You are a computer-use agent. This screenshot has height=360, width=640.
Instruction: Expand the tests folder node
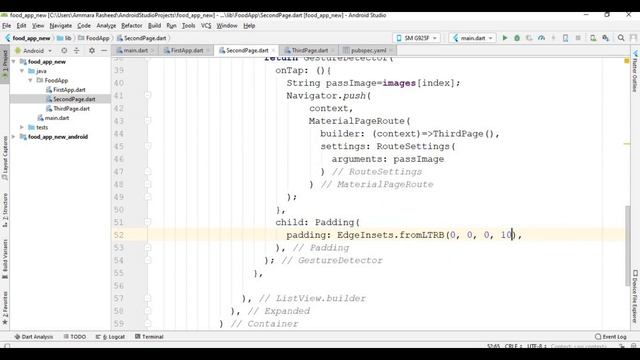click(22, 127)
